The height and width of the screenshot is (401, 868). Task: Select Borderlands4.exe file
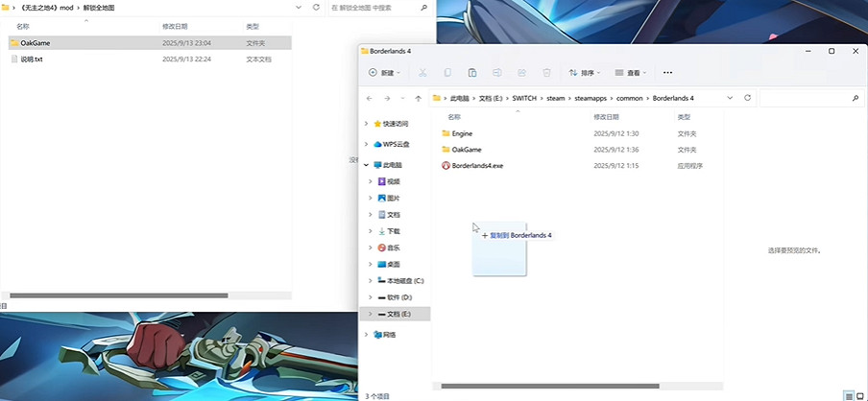click(472, 165)
